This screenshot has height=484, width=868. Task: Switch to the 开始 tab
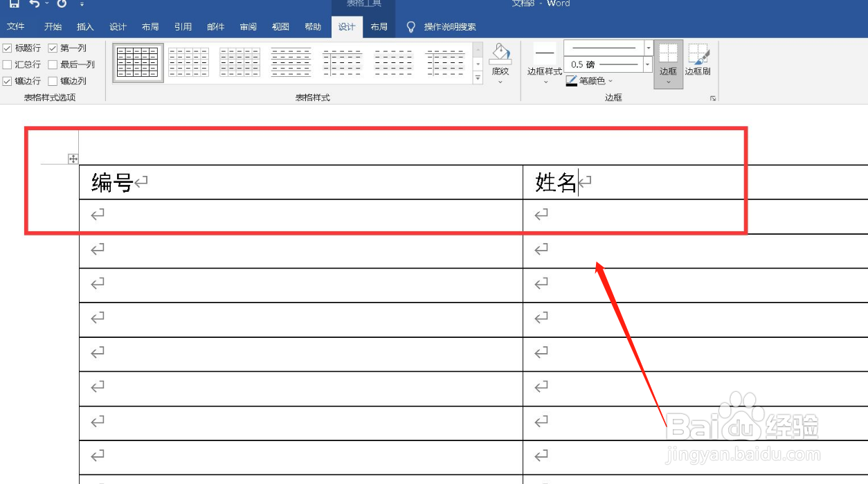[x=53, y=27]
